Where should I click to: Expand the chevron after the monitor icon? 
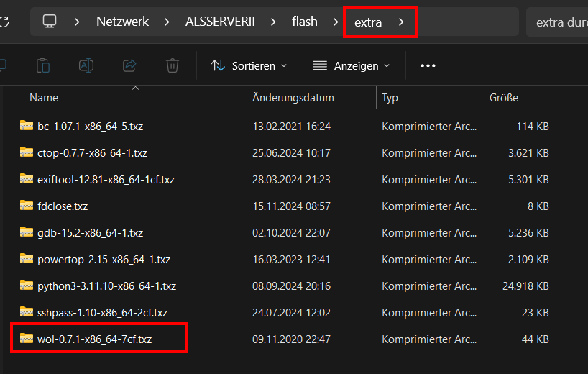(x=77, y=22)
